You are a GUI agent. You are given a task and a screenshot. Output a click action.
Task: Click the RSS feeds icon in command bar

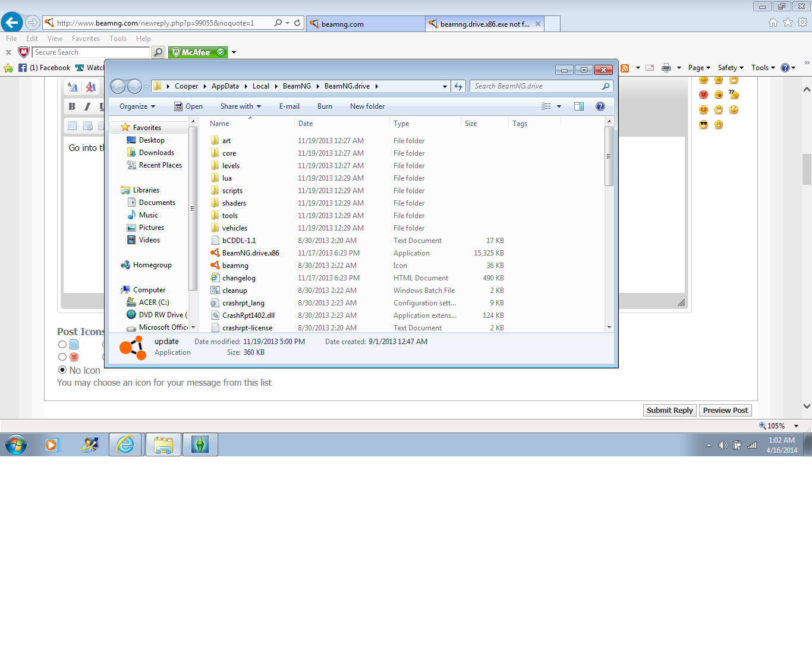625,68
